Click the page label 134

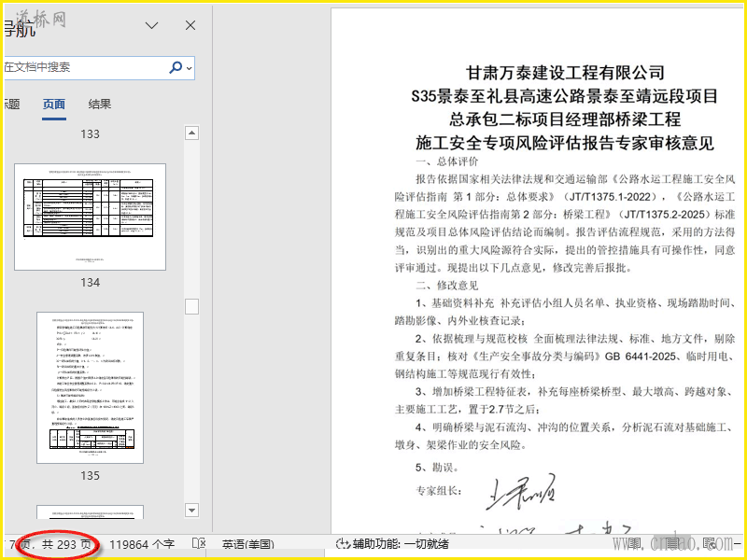pyautogui.click(x=90, y=283)
